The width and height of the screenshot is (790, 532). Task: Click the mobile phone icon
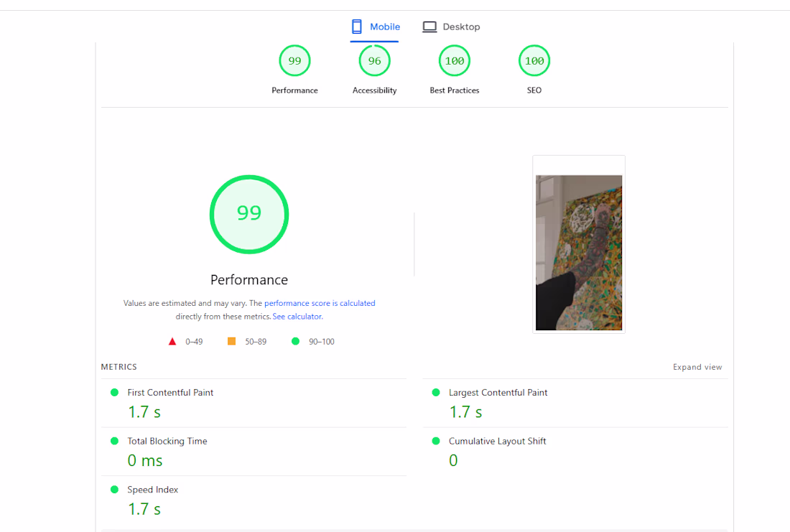click(x=356, y=27)
